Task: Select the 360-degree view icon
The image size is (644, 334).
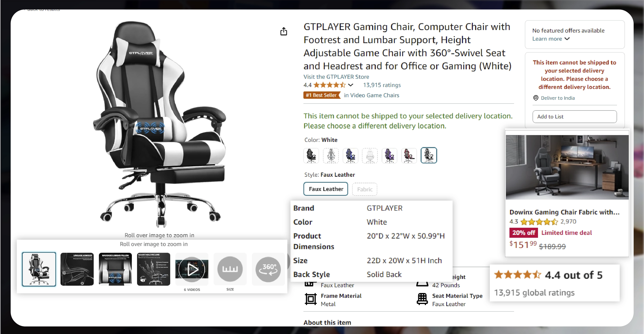Action: 268,269
